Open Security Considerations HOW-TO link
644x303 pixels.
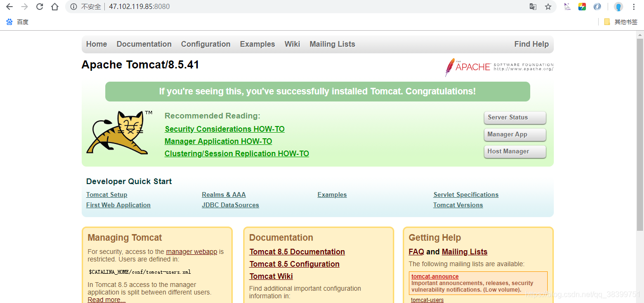click(225, 129)
